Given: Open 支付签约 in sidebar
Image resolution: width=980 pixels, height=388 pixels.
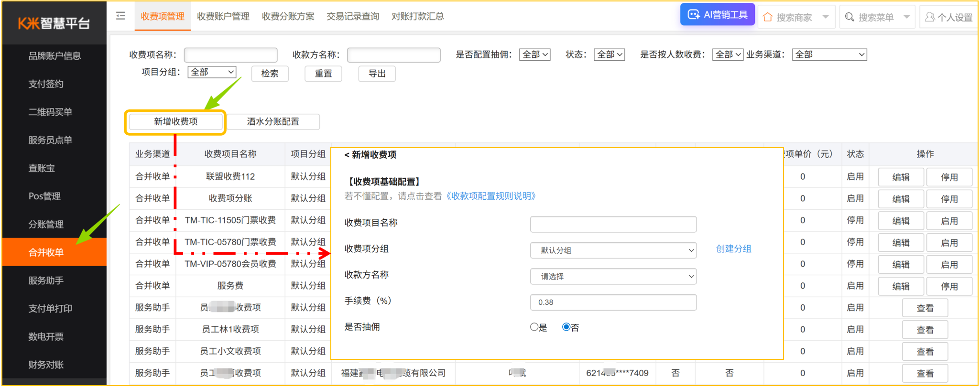Looking at the screenshot, I should click(54, 84).
